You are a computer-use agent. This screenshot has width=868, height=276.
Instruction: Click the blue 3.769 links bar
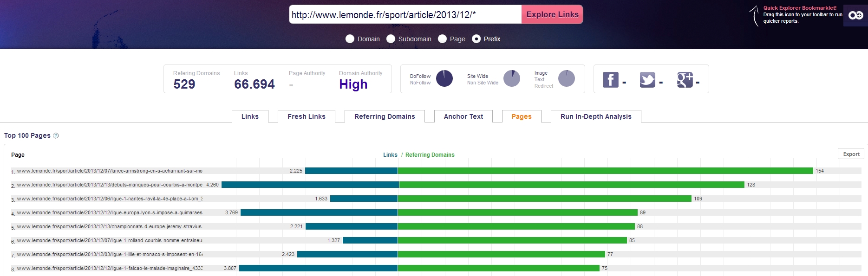pyautogui.click(x=319, y=212)
